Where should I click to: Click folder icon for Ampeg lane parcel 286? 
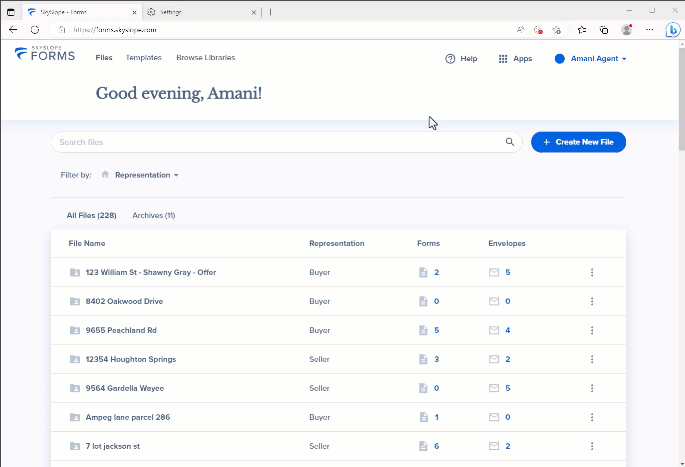click(75, 417)
